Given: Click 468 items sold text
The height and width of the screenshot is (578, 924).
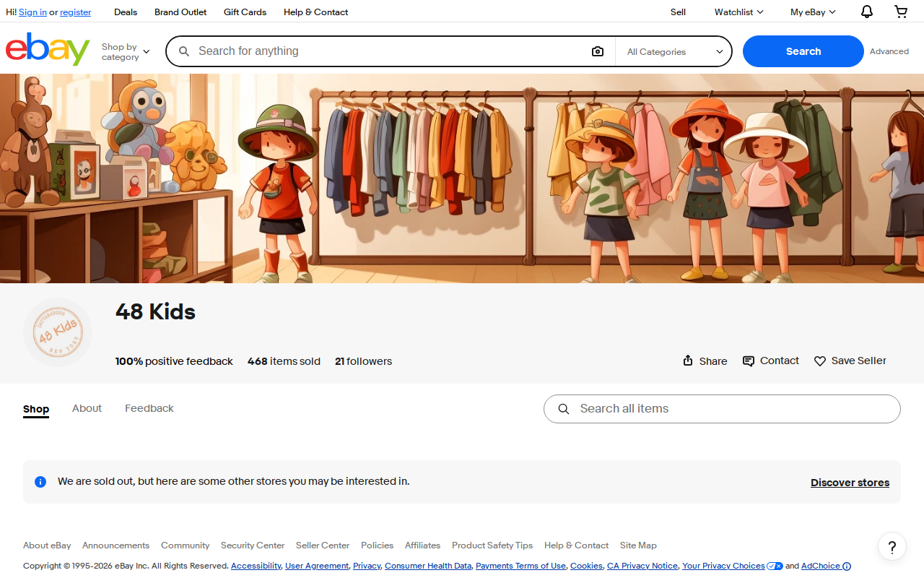Looking at the screenshot, I should [284, 361].
